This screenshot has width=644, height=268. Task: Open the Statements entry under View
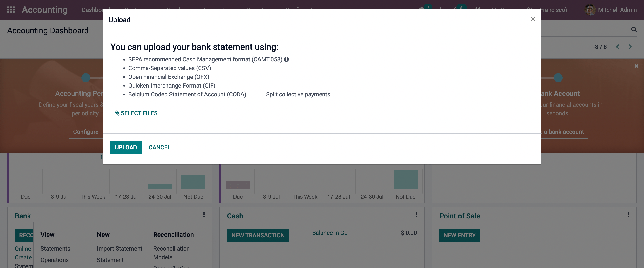click(x=55, y=249)
